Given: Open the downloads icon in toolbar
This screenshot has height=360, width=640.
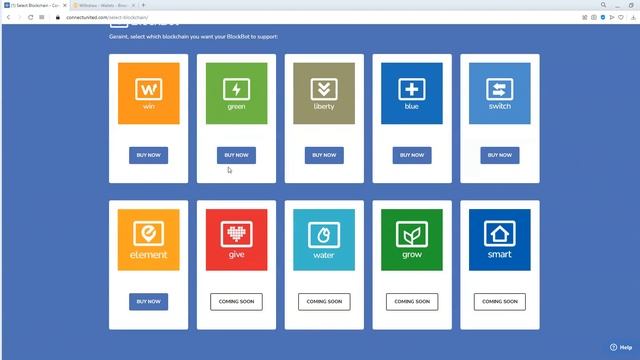Looking at the screenshot, I should [x=633, y=18].
